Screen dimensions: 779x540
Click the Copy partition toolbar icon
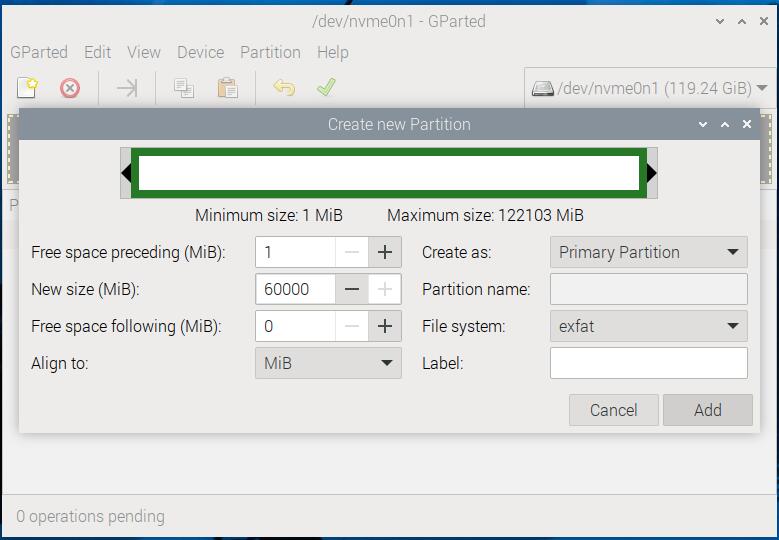[184, 88]
